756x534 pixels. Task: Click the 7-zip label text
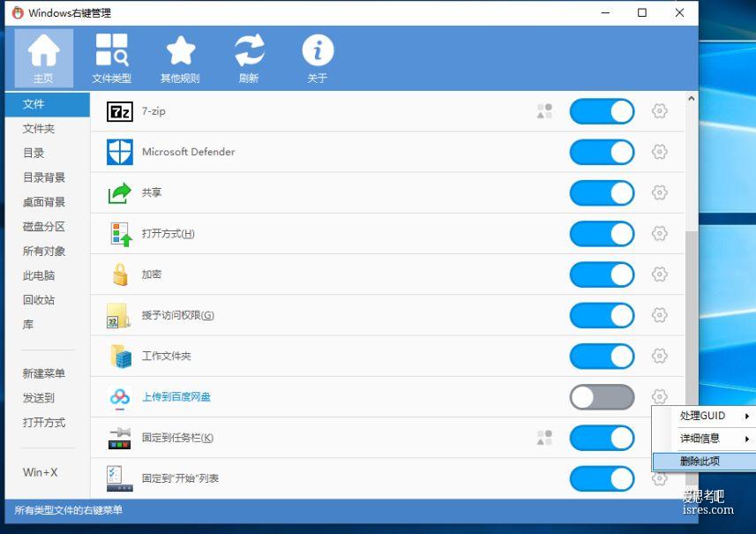click(x=153, y=111)
